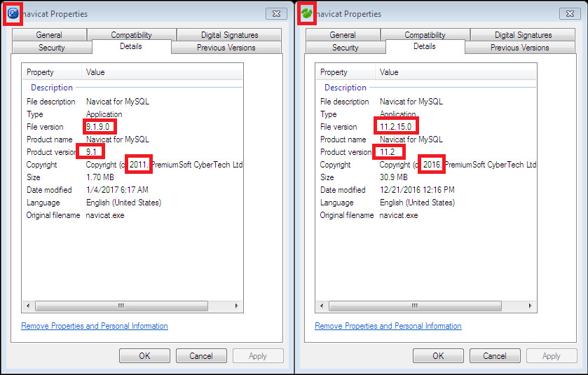The height and width of the screenshot is (375, 588).
Task: Click Apply in the left Properties window
Action: click(x=258, y=356)
